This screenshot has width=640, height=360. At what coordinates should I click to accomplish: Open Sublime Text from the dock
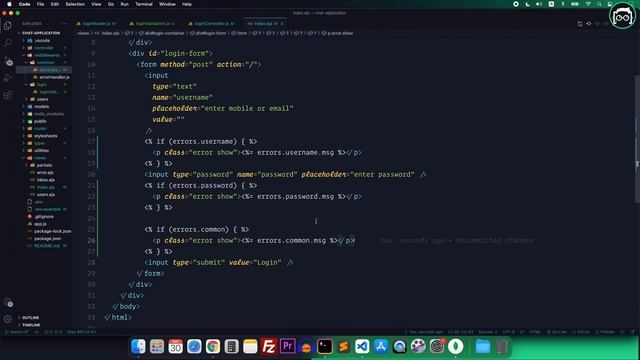[343, 347]
